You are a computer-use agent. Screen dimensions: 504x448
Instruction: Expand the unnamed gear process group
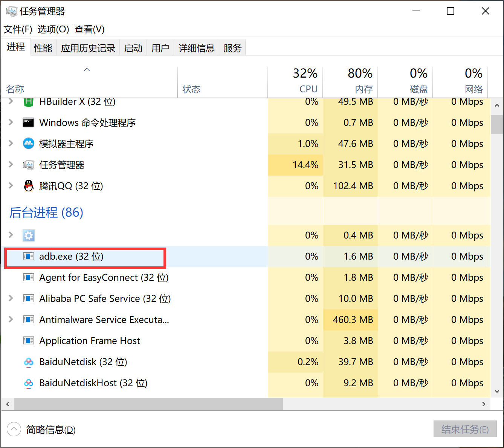point(11,235)
